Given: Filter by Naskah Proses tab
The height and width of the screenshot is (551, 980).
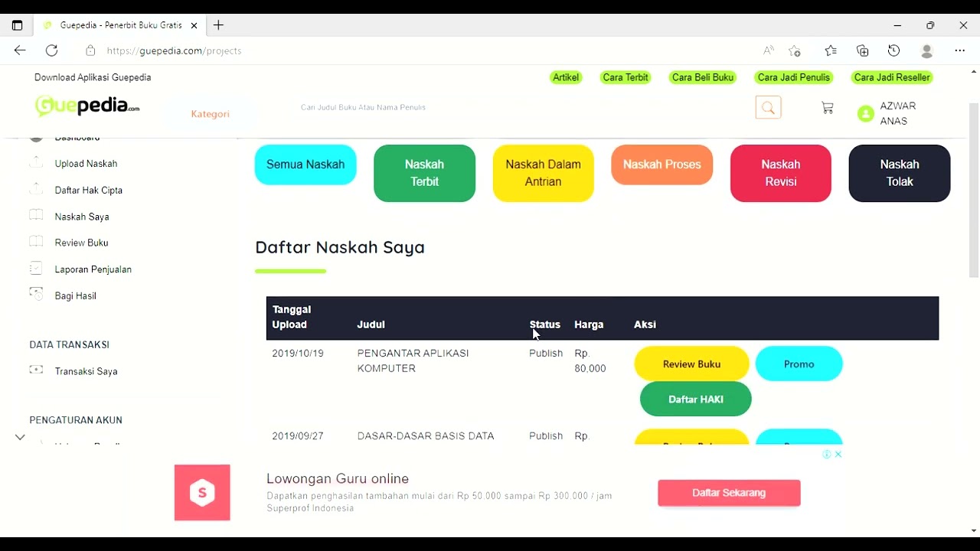Looking at the screenshot, I should [x=662, y=165].
